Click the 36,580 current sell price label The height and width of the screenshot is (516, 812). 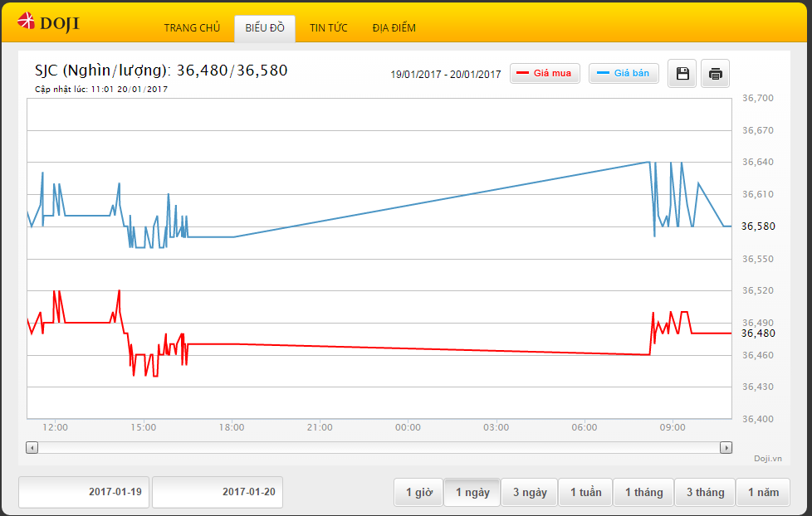point(758,226)
